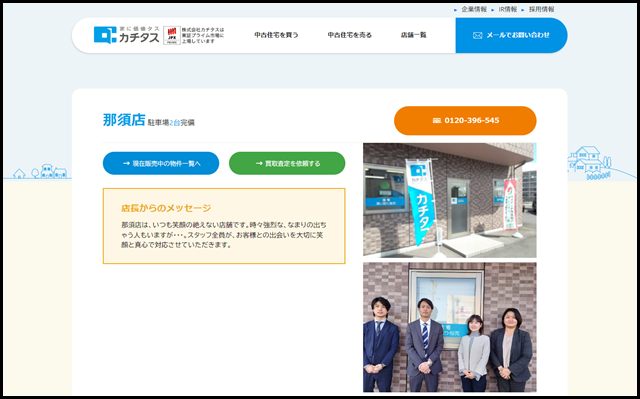Open staff group photo
This screenshot has height=399, width=640.
450,327
